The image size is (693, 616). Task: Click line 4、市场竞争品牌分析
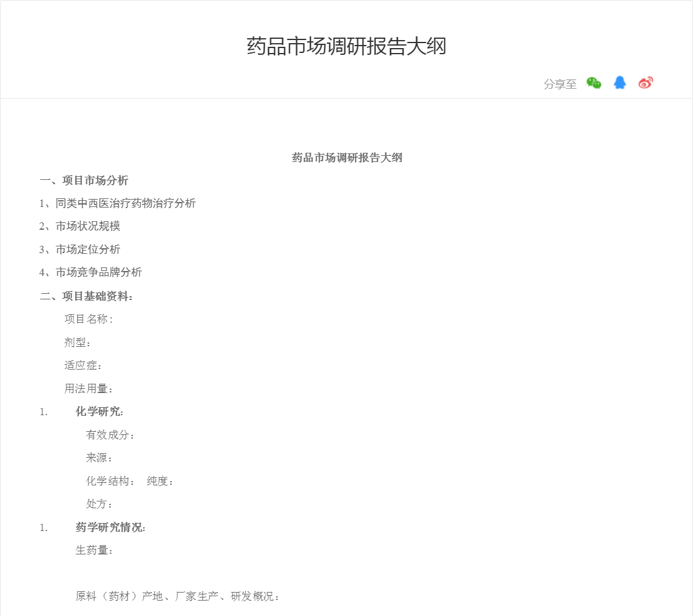90,272
